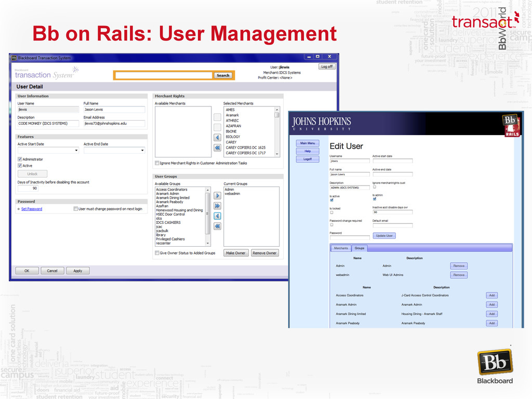The width and height of the screenshot is (532, 399).
Task: Click the Bb Rails logo in the Johns Hopkins header
Action: pos(511,126)
